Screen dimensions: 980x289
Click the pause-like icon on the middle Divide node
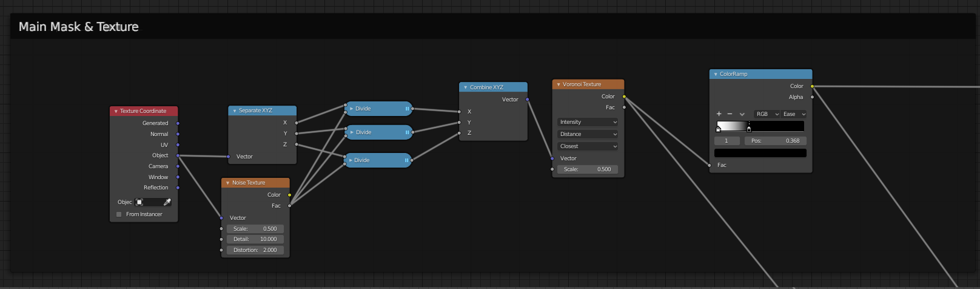(407, 132)
